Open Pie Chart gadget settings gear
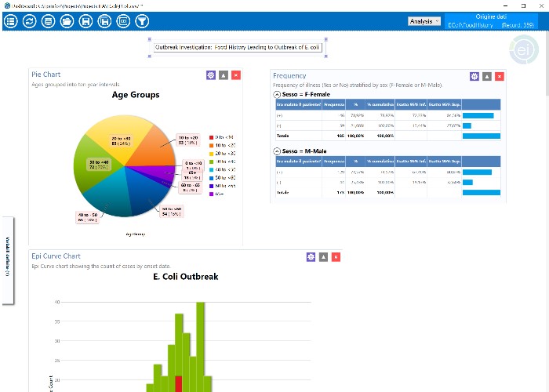 tap(211, 75)
